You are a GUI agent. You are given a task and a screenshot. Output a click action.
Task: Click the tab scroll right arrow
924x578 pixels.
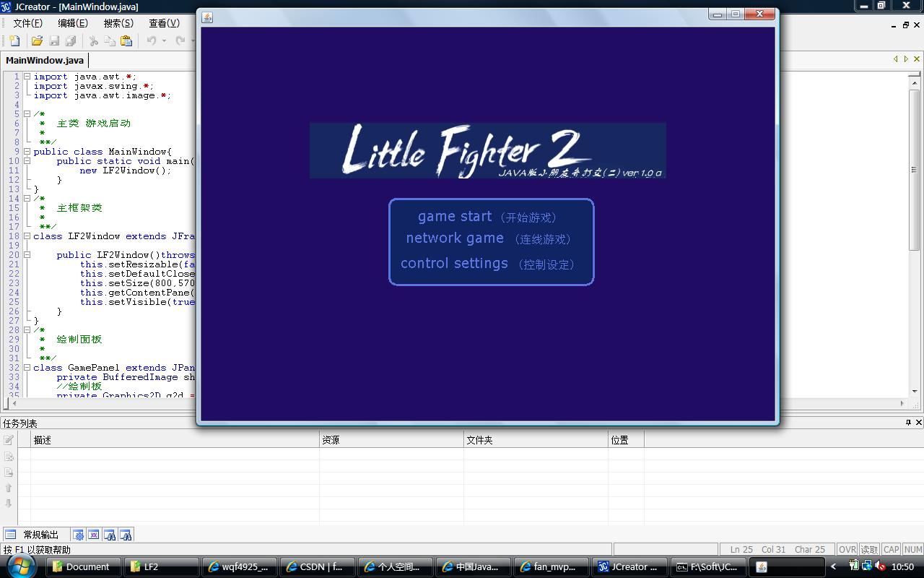906,59
